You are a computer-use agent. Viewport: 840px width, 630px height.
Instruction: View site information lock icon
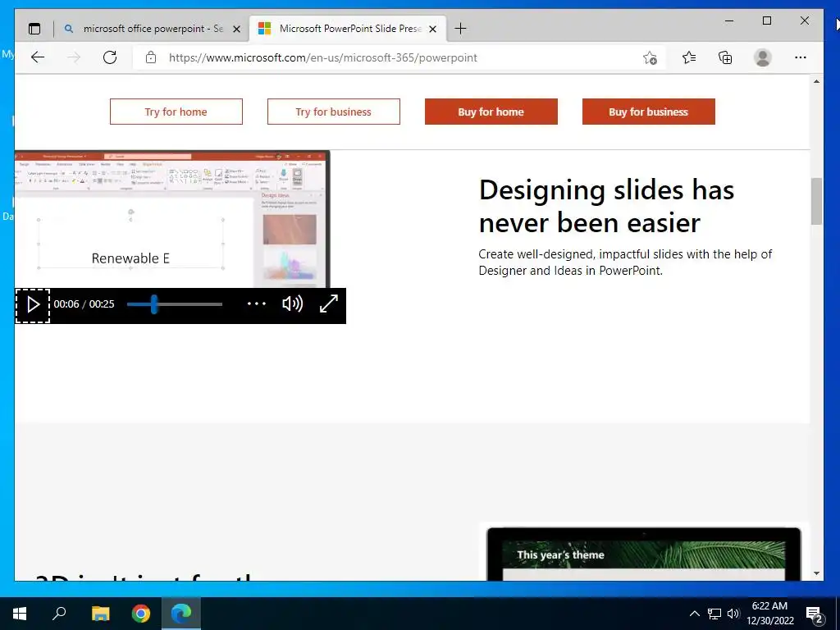(x=151, y=57)
